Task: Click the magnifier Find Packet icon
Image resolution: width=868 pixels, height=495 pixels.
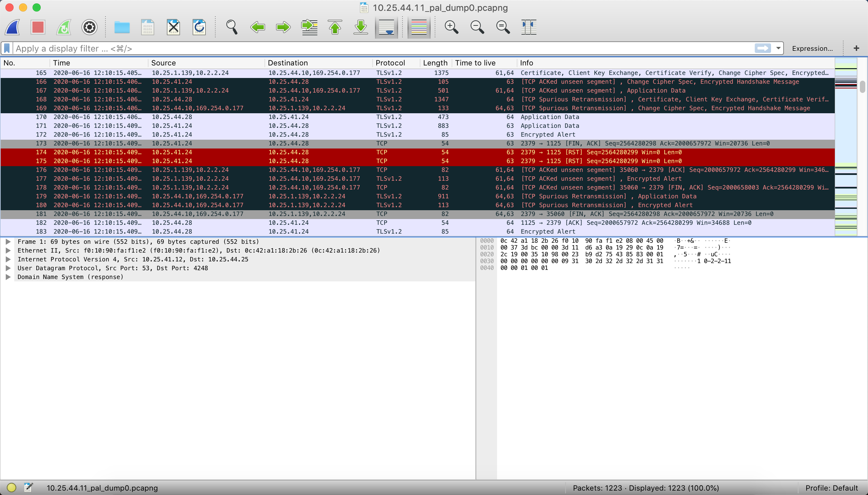Action: pos(232,27)
